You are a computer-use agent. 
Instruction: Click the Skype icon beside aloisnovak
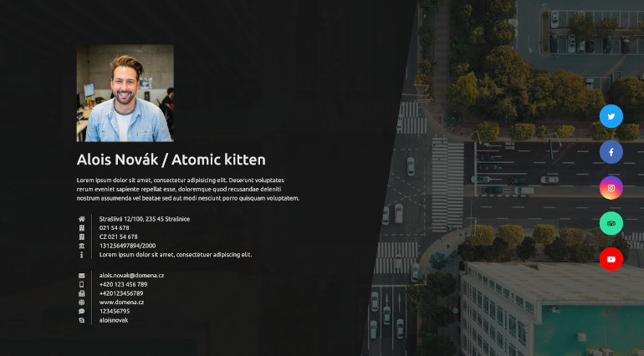tap(82, 320)
